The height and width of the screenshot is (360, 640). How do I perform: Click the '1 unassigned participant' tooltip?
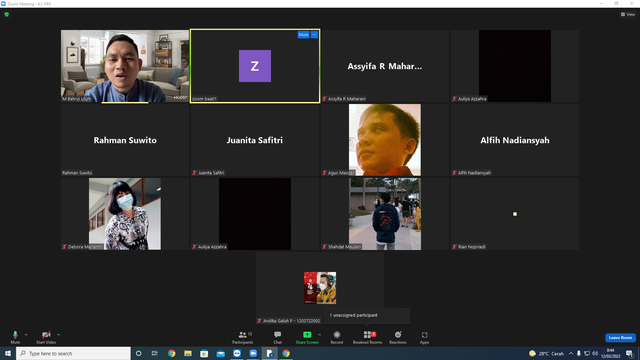point(367,316)
